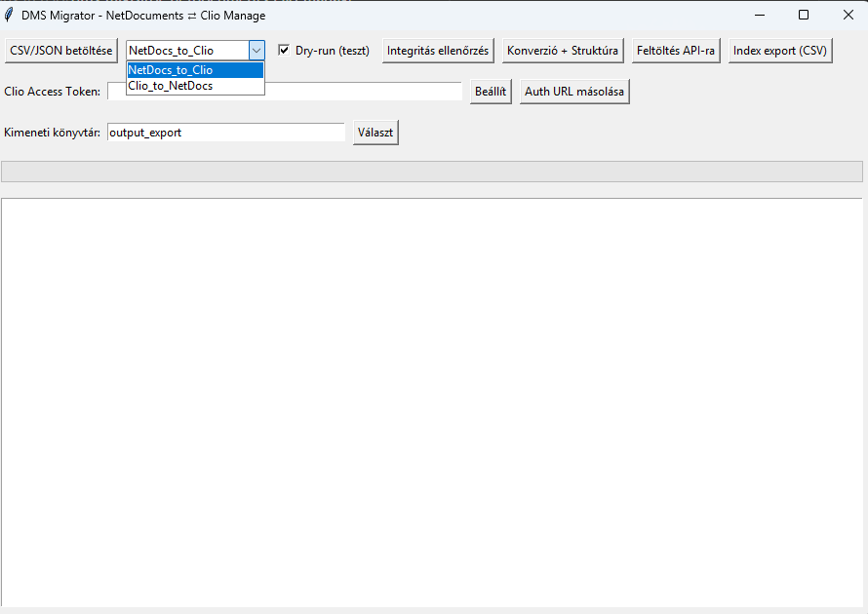This screenshot has width=868, height=614.
Task: Click the CSV/JSON betöltése button
Action: (x=60, y=51)
